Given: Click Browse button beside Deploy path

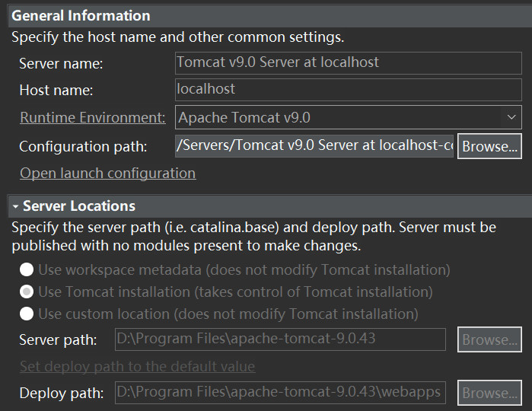Looking at the screenshot, I should 489,393.
